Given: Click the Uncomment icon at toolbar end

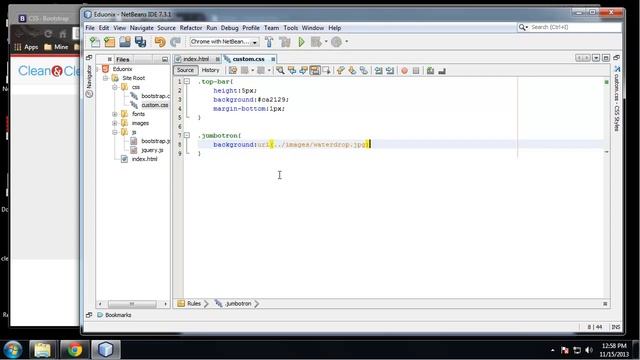Looking at the screenshot, I should coord(442,71).
